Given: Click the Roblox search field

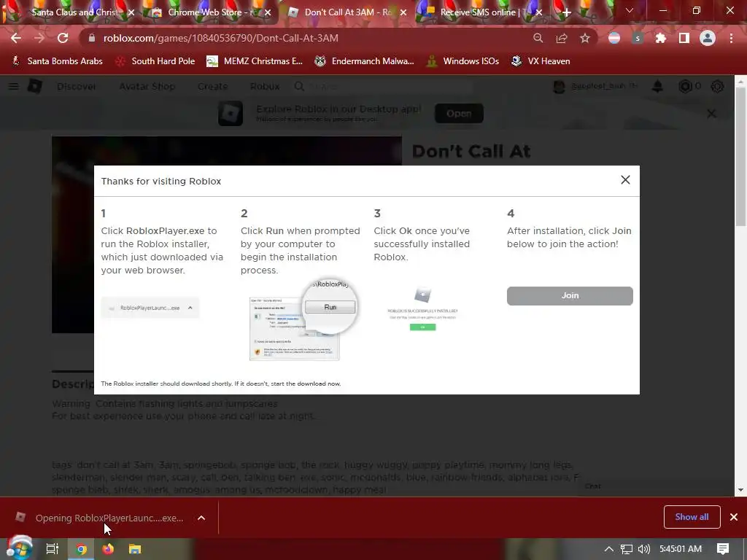Looking at the screenshot, I should click(x=384, y=86).
